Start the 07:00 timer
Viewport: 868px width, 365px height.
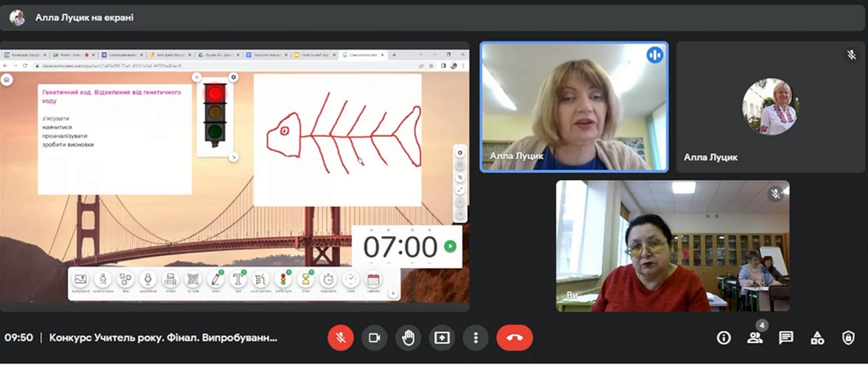point(450,246)
